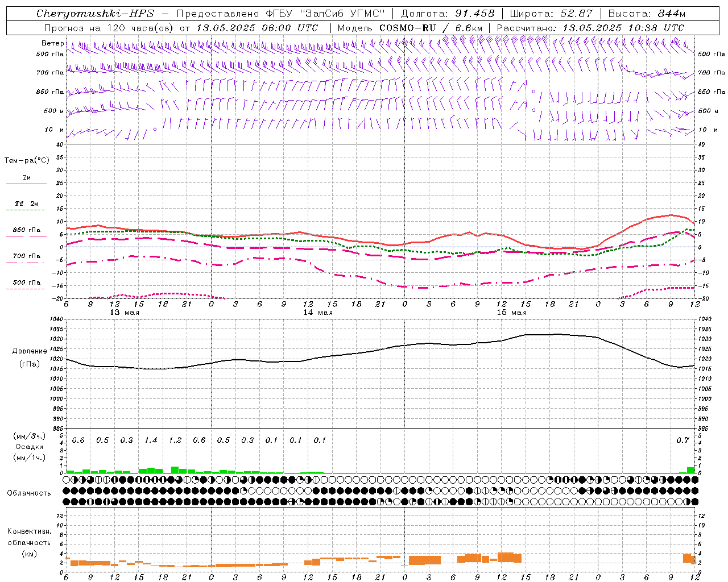Click the station title Cheryomushki-HPS
The image size is (728, 582).
pos(95,14)
